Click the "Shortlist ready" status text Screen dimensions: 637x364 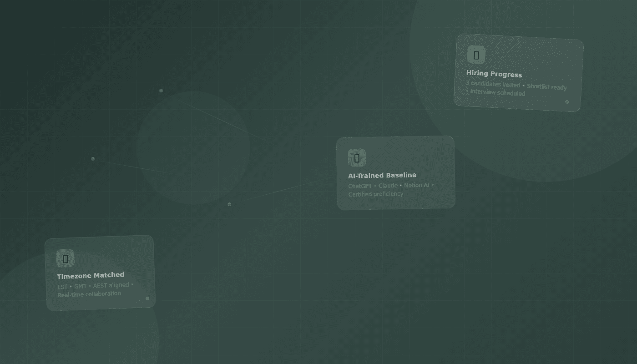[x=546, y=87]
